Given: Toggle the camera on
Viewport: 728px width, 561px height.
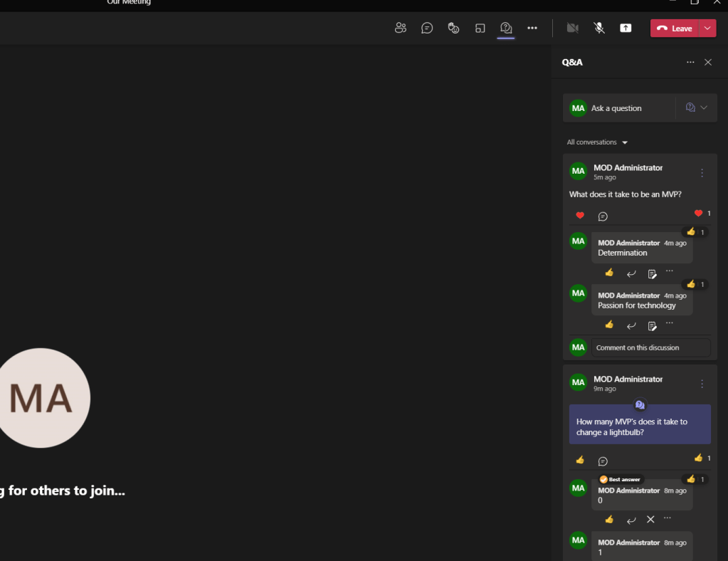Looking at the screenshot, I should pyautogui.click(x=572, y=28).
